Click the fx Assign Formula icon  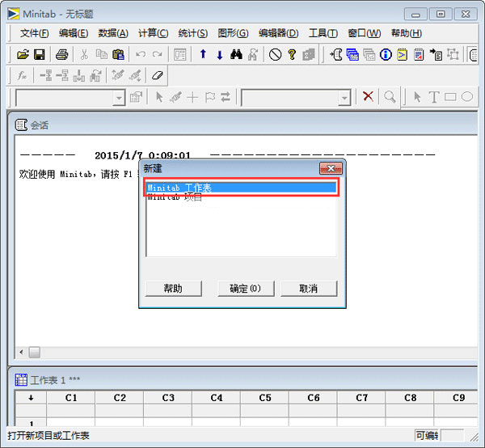click(22, 75)
